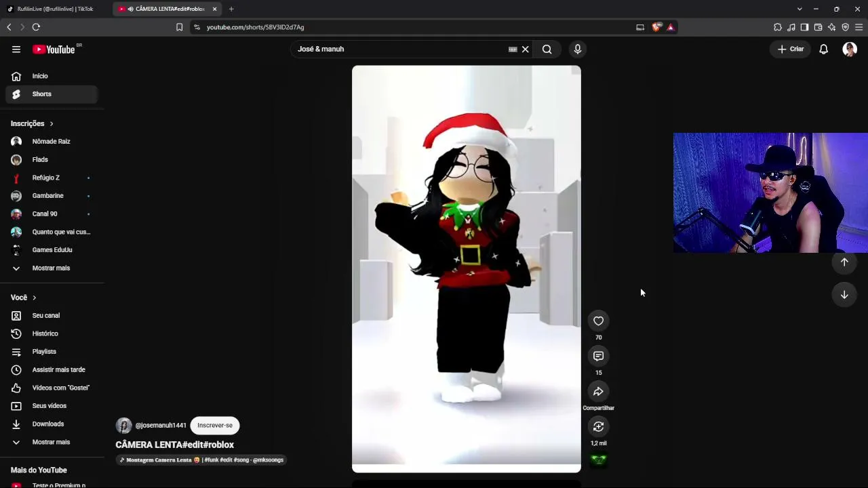The image size is (868, 488).
Task: Open the Nômade Raiz channel
Action: [x=52, y=142]
